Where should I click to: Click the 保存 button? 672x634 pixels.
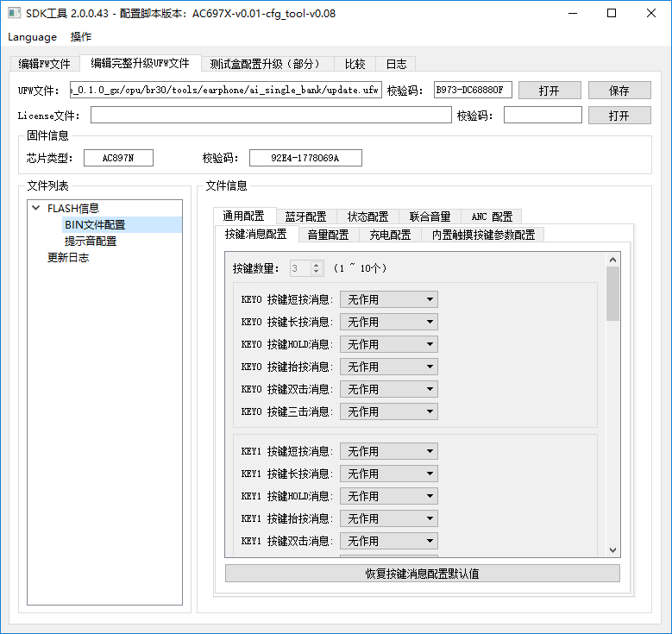pyautogui.click(x=619, y=91)
